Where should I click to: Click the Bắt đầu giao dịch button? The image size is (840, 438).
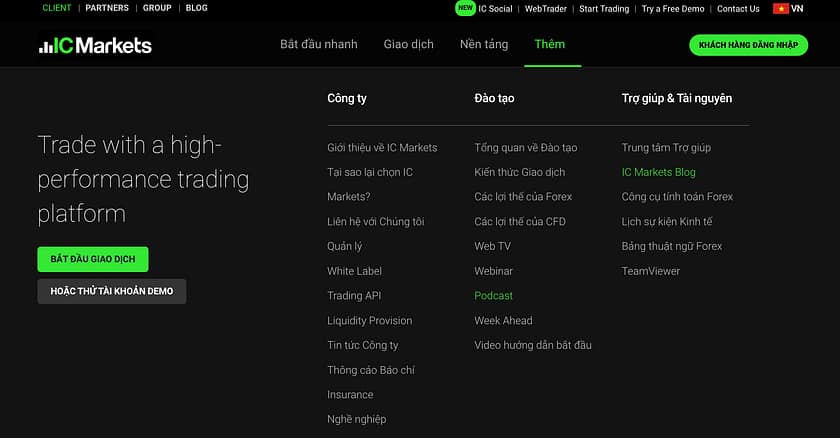pos(93,259)
